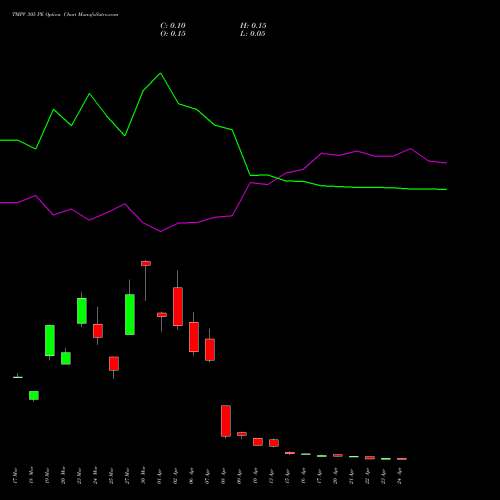This screenshot has width=500, height=500.
Task: Select the red candlestick above 02 Apr
Action: (178, 306)
